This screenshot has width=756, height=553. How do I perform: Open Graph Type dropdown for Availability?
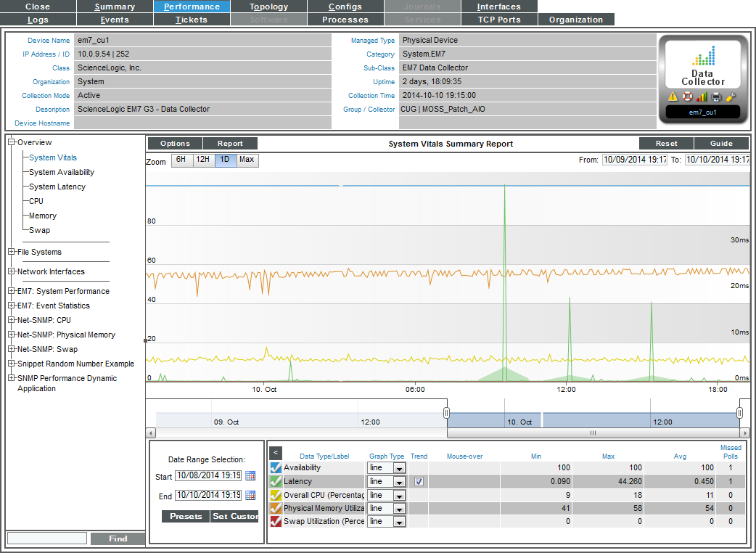[387, 467]
